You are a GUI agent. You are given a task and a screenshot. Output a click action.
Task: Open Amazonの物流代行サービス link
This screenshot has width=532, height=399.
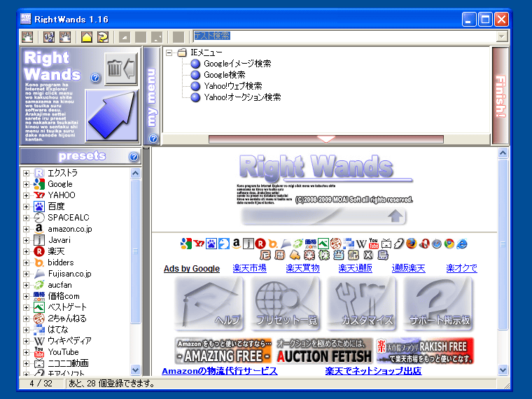tap(220, 371)
